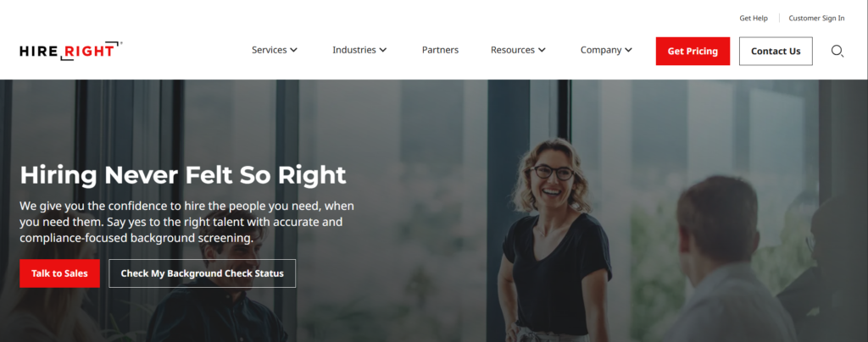Image resolution: width=868 pixels, height=342 pixels.
Task: Open the Customer Sign In link
Action: click(x=816, y=19)
